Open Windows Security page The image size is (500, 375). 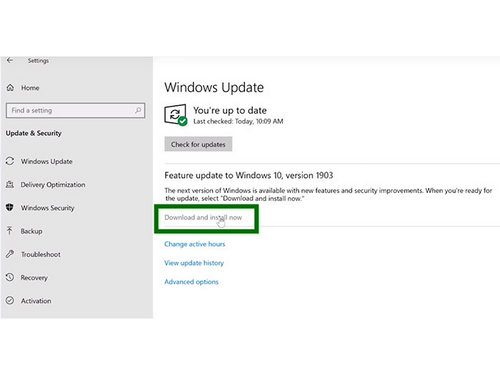[48, 208]
